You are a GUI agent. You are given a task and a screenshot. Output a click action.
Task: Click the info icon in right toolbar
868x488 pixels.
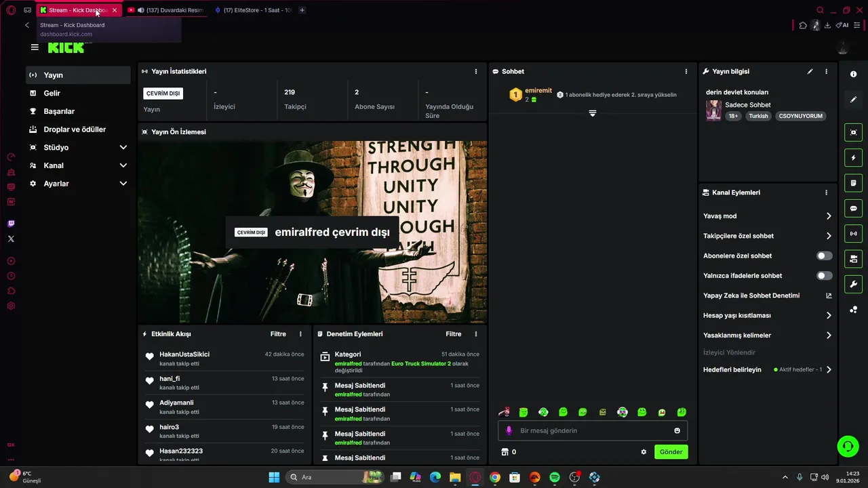coord(853,74)
